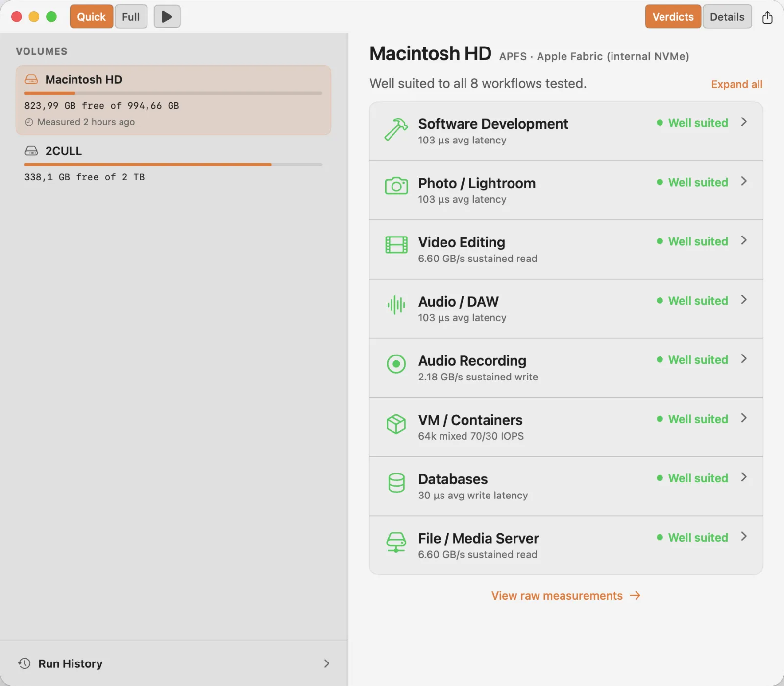Click '823,99 GB free of 994,66 GB' text

coord(102,106)
